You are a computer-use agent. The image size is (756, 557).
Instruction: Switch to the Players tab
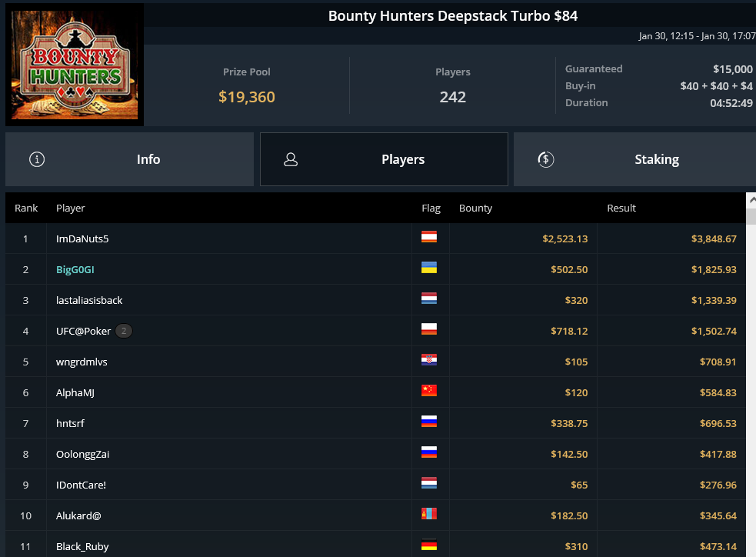tap(384, 159)
